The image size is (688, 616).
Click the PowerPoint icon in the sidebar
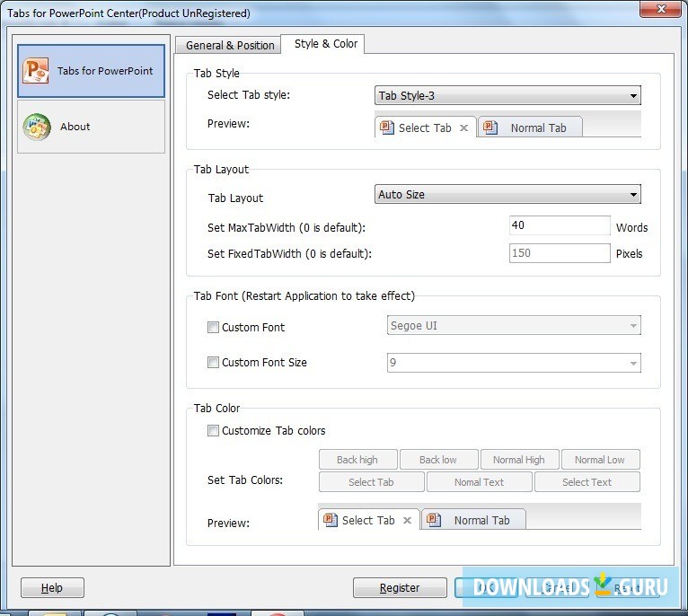(36, 71)
